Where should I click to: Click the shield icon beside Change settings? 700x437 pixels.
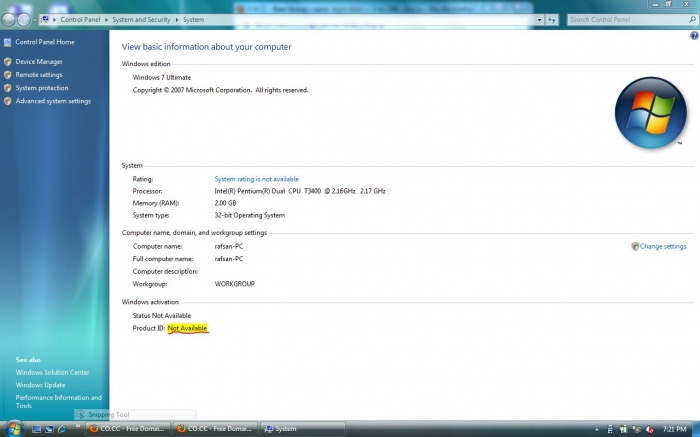635,246
